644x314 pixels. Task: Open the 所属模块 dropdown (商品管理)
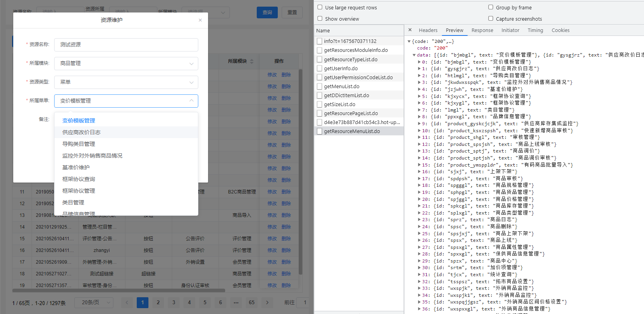[126, 64]
